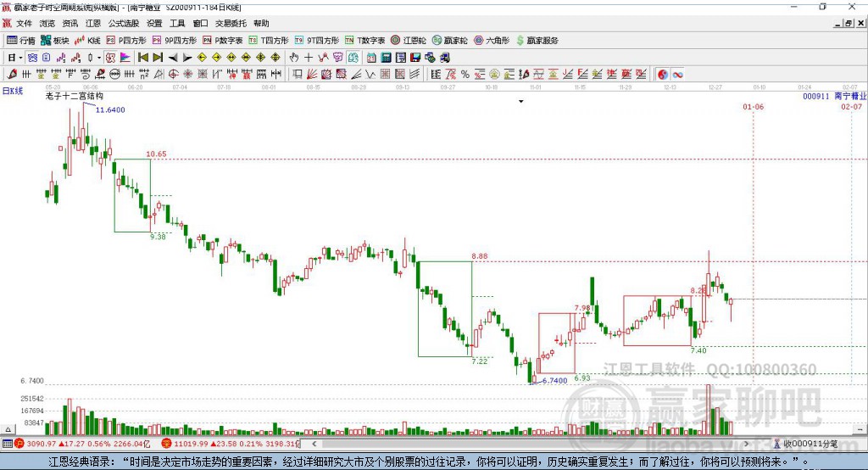This screenshot has height=470, width=868.
Task: Open the 赢家轮 tool
Action: coord(449,41)
